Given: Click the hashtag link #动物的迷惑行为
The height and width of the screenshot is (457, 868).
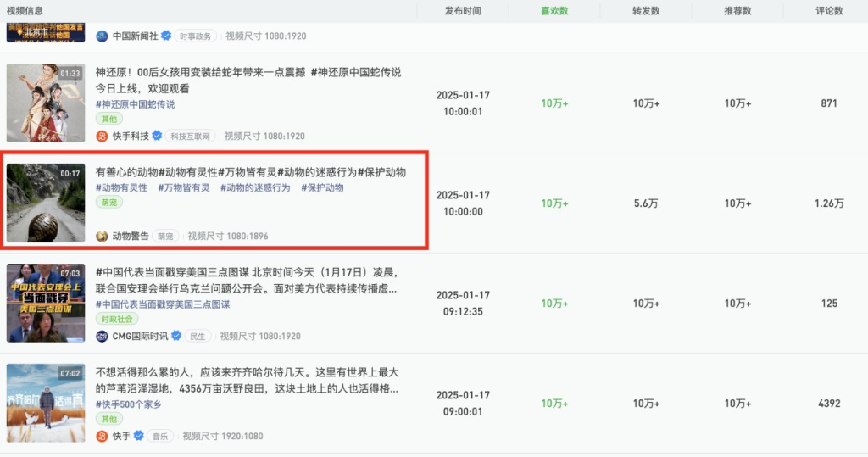Looking at the screenshot, I should click(255, 187).
